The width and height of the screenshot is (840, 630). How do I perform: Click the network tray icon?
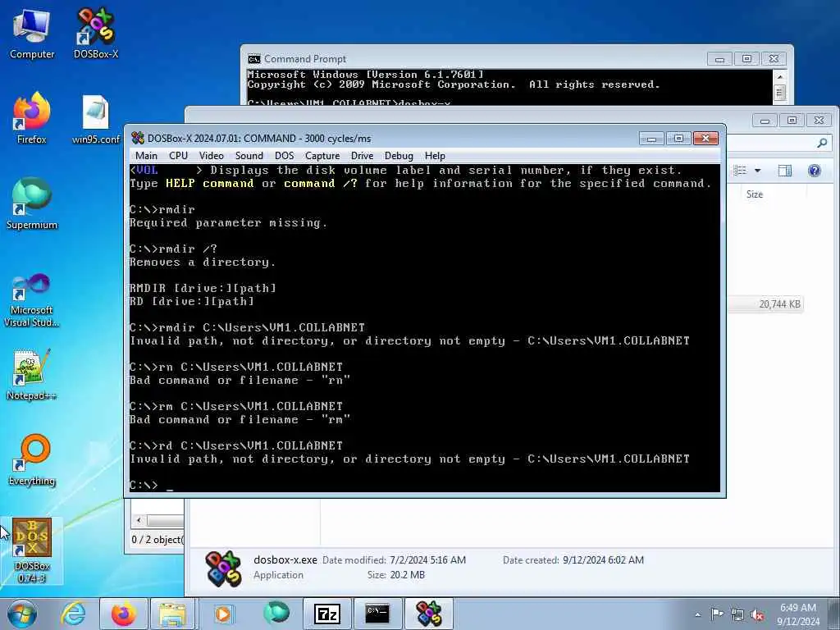[x=737, y=614]
